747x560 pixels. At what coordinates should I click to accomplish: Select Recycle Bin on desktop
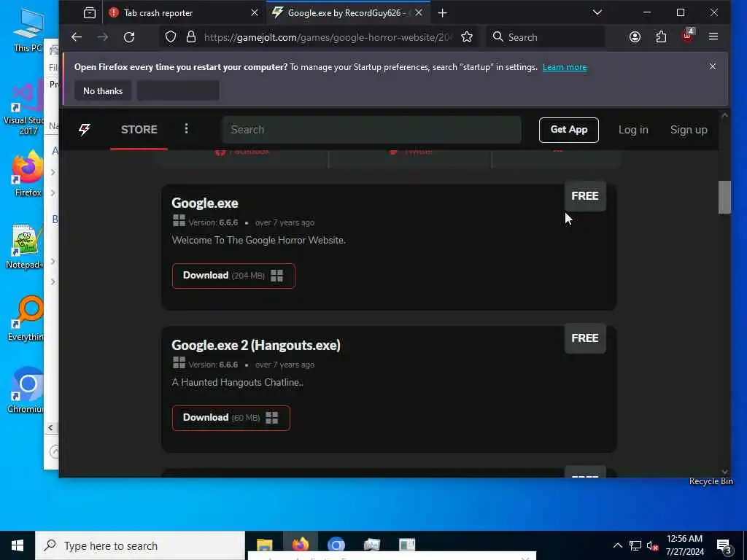(711, 481)
